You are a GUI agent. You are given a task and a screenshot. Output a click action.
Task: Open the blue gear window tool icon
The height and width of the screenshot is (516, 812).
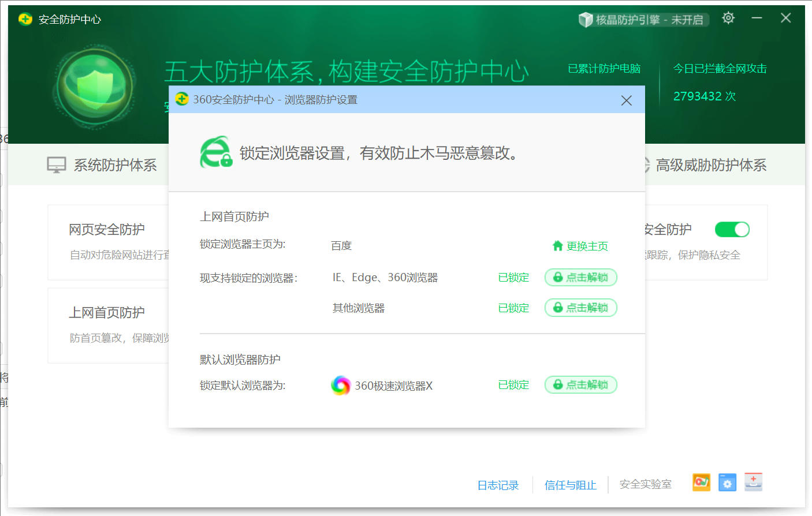coord(727,482)
